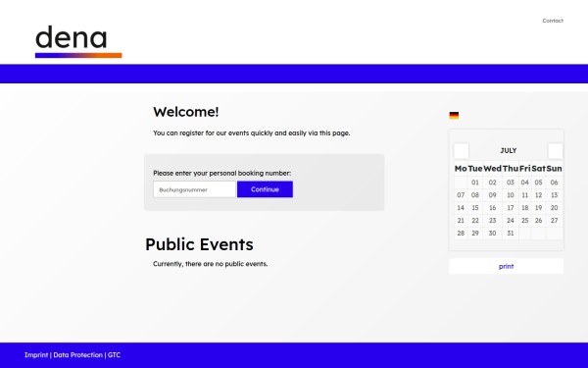
Task: Select July 21 in calendar
Action: tap(461, 221)
